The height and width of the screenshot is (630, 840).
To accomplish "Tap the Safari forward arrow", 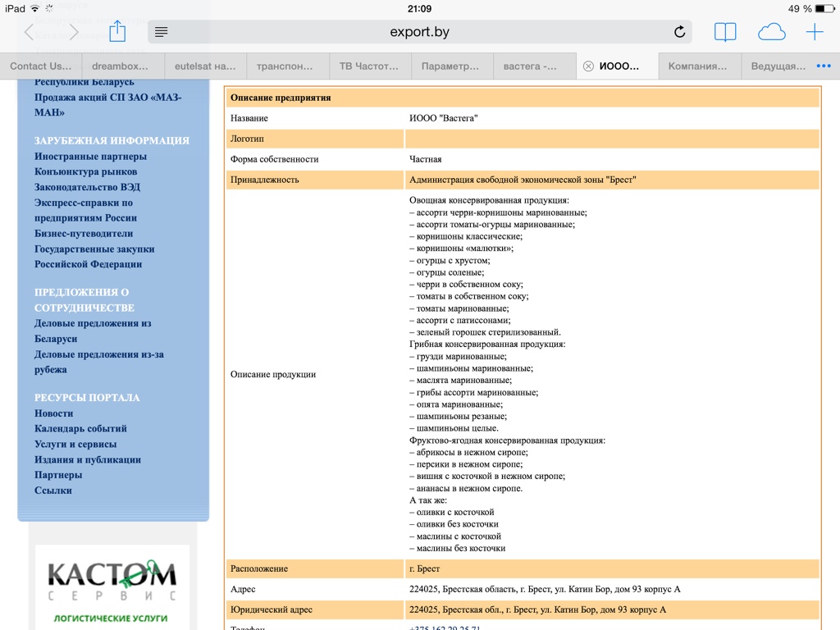I will point(74,32).
